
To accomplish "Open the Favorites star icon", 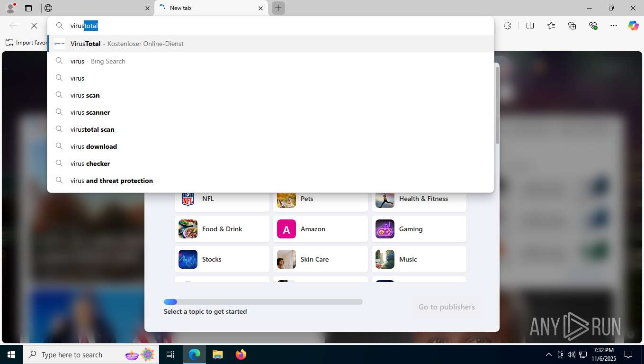I will click(x=551, y=26).
